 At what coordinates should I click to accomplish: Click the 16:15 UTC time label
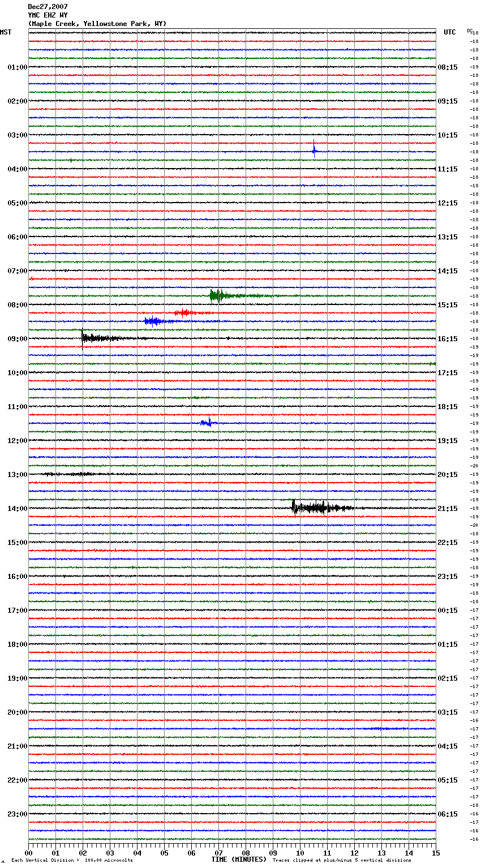(x=448, y=339)
